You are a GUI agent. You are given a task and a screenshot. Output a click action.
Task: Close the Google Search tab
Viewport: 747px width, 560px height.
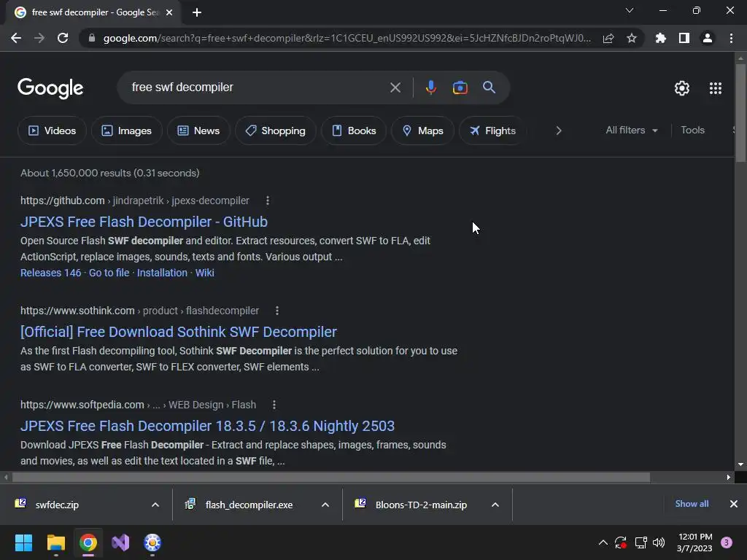(x=169, y=12)
